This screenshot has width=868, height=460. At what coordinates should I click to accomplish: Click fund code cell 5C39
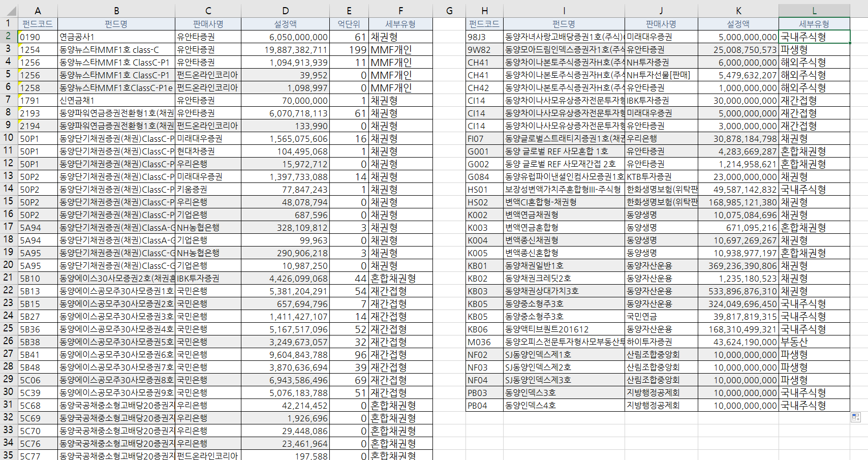point(38,392)
